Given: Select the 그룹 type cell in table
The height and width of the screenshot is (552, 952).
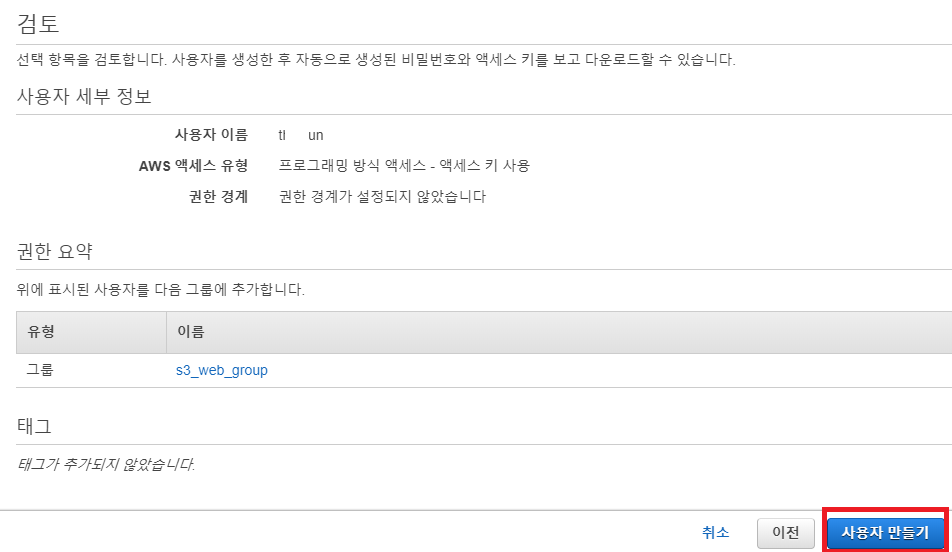Looking at the screenshot, I should [40, 370].
